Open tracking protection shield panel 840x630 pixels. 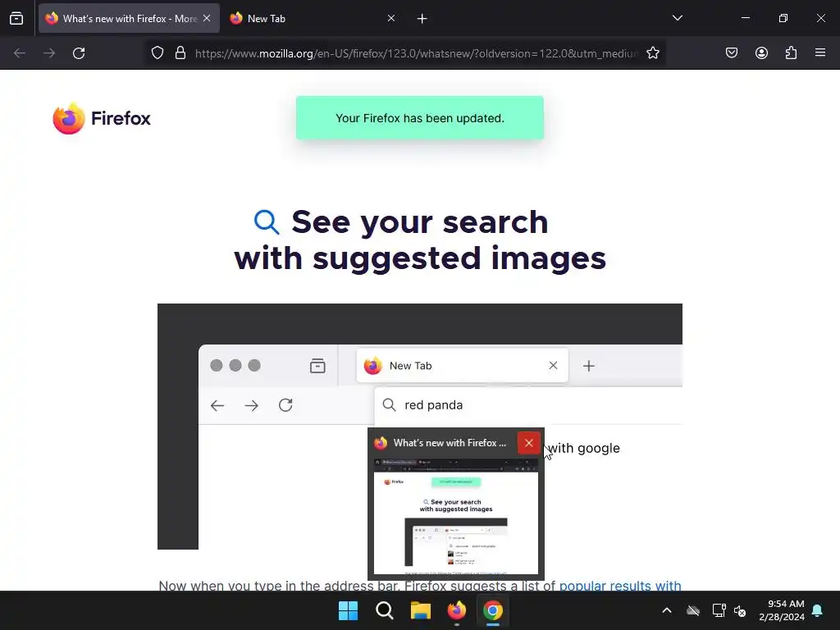pyautogui.click(x=157, y=53)
